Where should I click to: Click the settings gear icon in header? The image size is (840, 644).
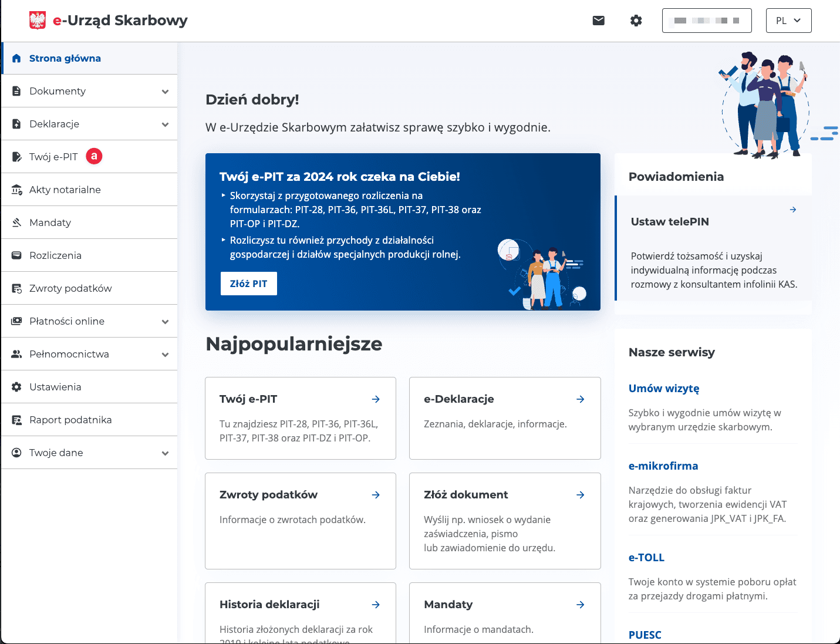click(x=636, y=21)
